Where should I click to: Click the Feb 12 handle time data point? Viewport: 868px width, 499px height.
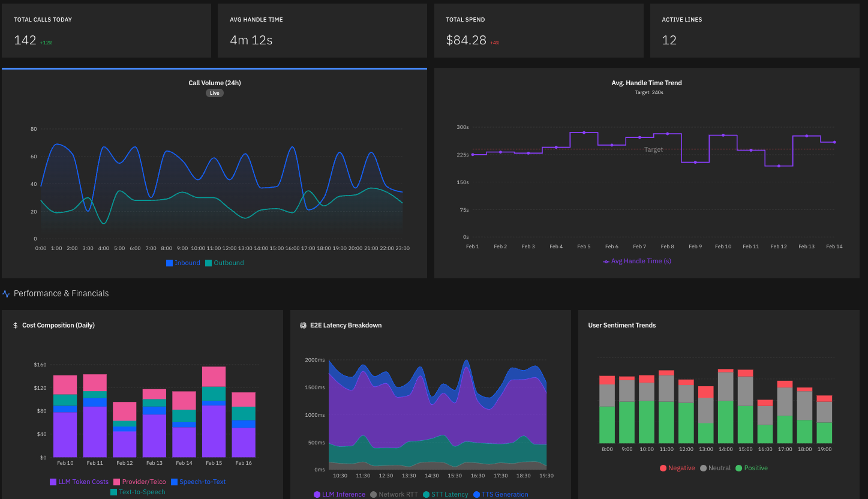779,166
